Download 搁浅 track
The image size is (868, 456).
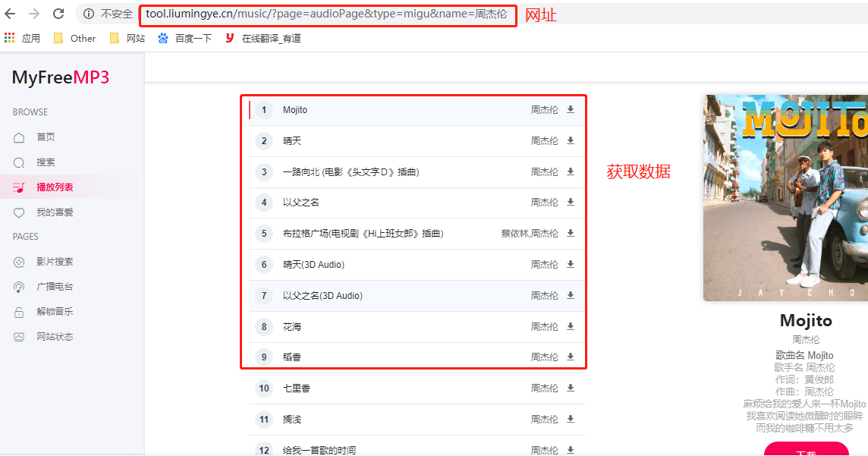pyautogui.click(x=570, y=419)
